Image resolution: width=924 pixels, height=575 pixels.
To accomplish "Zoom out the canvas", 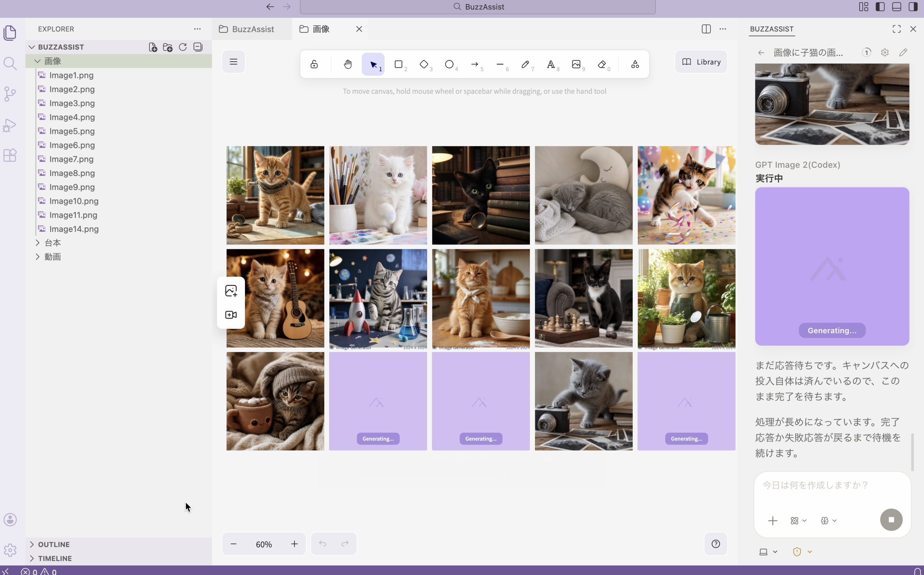I will [x=233, y=544].
